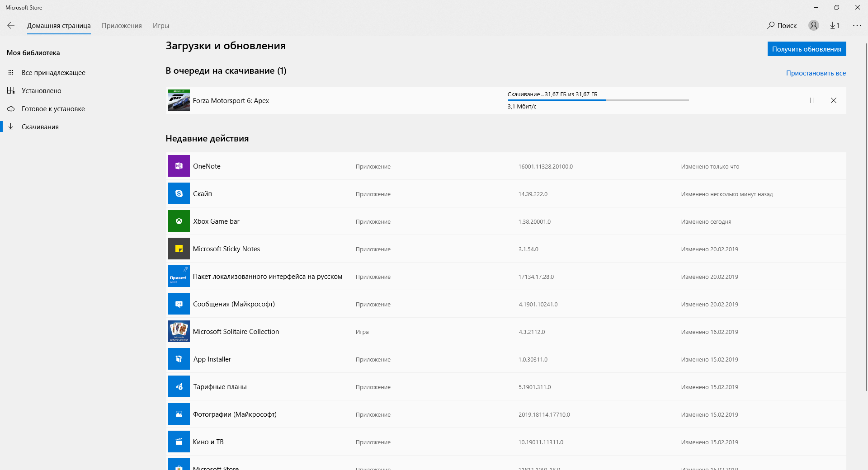Screen dimensions: 868x470
Task: Pause the Forza Motorsport 6 download
Action: pyautogui.click(x=812, y=100)
